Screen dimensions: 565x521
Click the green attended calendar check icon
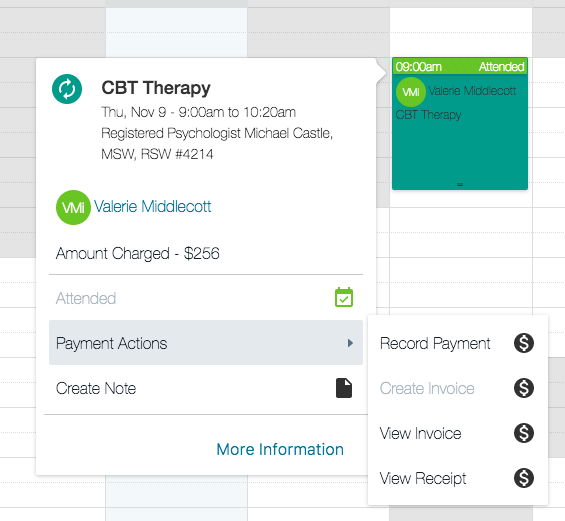(344, 297)
